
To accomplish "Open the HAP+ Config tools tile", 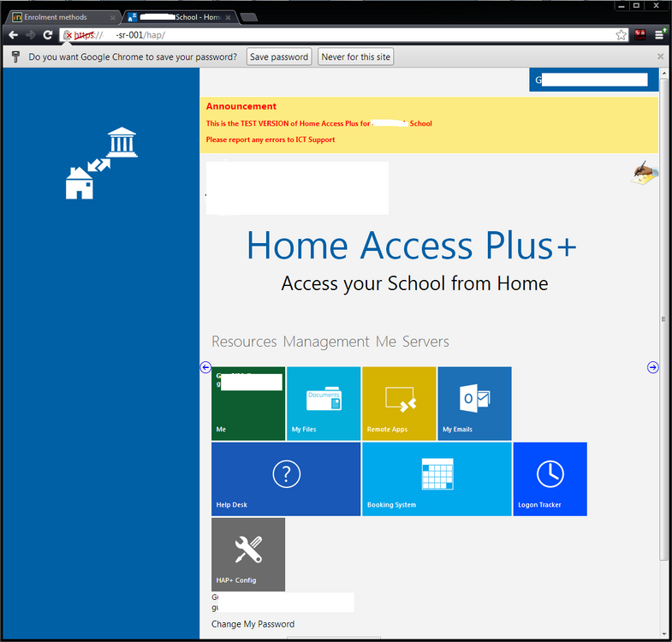I will (x=248, y=554).
